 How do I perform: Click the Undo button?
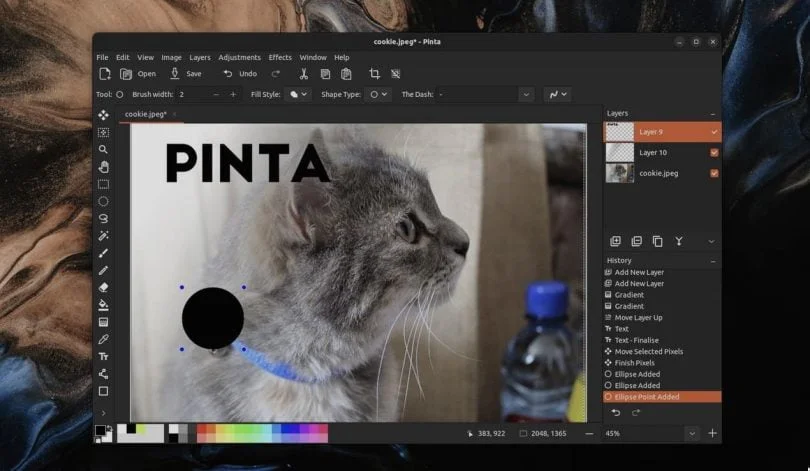click(x=240, y=74)
